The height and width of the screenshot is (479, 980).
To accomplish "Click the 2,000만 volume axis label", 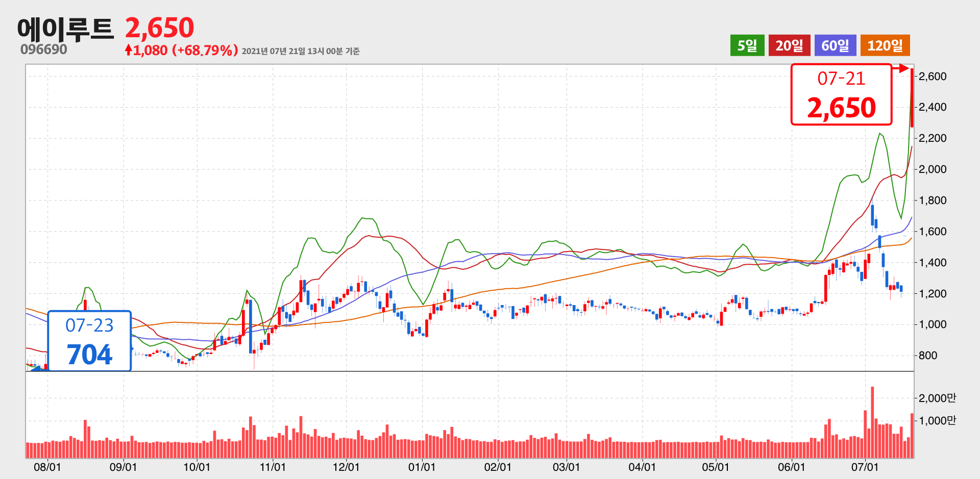I will coord(937,398).
